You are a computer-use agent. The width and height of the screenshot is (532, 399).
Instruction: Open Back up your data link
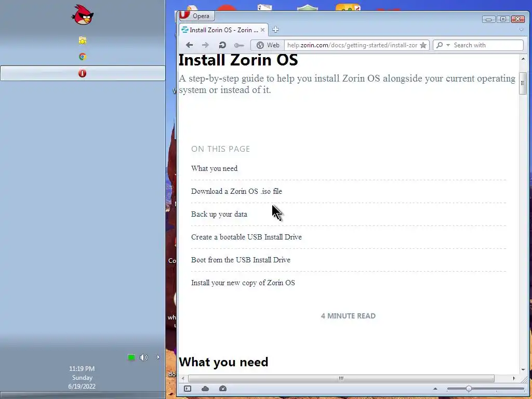(x=219, y=214)
